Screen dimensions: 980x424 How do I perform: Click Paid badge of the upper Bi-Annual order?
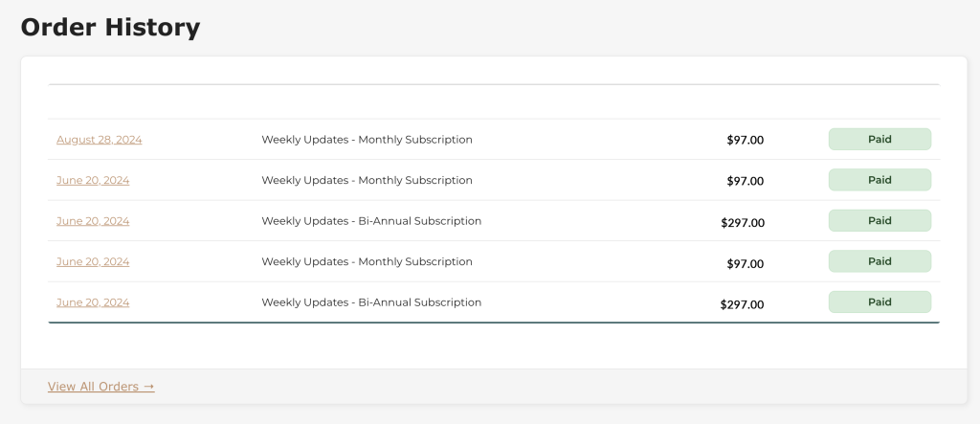coord(879,221)
